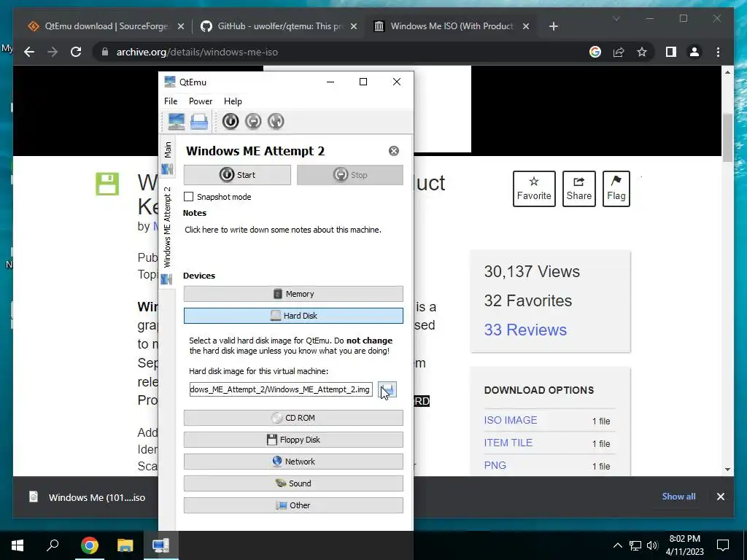This screenshot has width=747, height=560.
Task: Expand the CD ROM device section
Action: pos(293,418)
